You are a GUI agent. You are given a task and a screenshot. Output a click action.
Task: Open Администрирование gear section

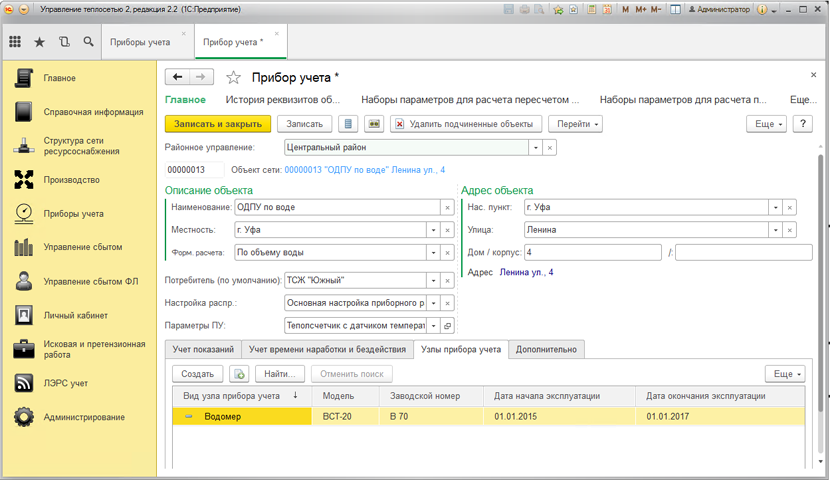click(83, 417)
